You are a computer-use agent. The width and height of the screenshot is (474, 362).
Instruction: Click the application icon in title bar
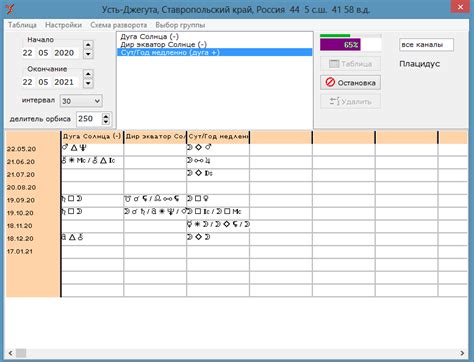[x=10, y=9]
